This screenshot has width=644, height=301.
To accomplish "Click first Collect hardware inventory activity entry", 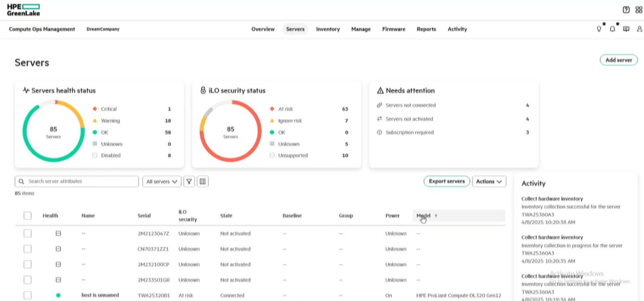I will click(572, 211).
